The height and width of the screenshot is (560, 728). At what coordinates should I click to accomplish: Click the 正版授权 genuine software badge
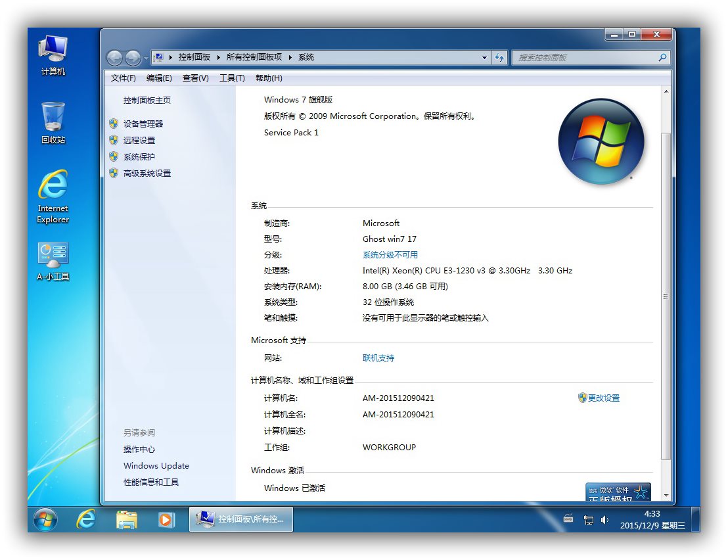click(618, 492)
